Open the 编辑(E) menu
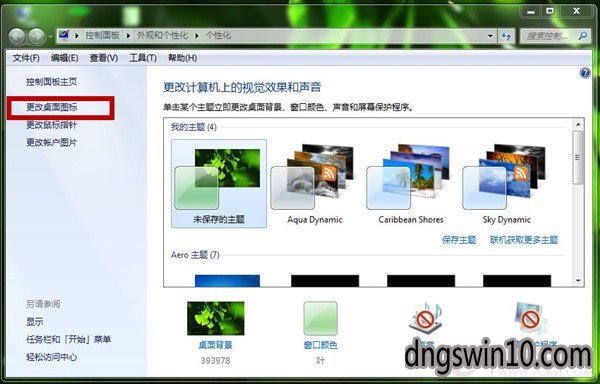Viewport: 600px width, 384px height. [x=64, y=58]
